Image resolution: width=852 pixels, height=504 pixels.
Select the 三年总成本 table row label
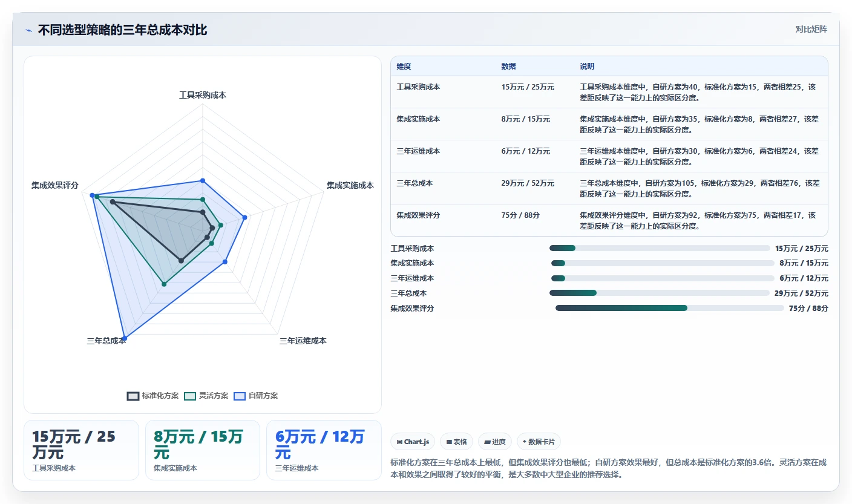[415, 183]
